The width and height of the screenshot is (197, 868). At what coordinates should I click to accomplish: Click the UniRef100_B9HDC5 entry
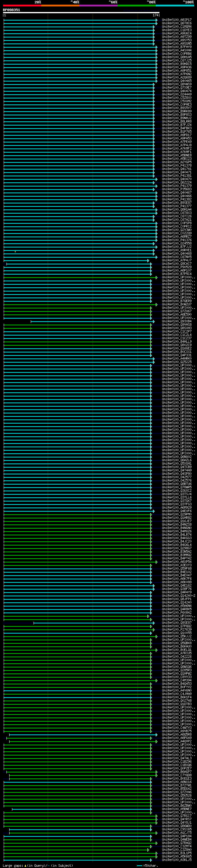176,64
